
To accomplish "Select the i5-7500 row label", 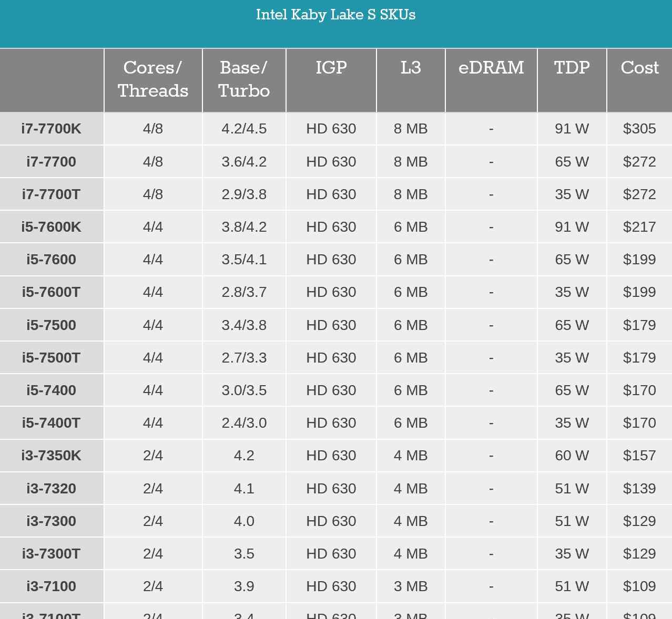I will [51, 325].
